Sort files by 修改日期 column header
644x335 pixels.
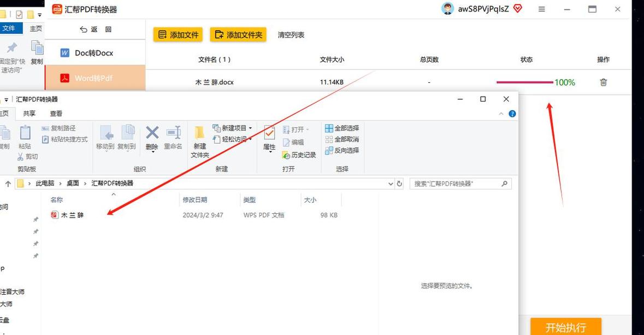[x=195, y=200]
